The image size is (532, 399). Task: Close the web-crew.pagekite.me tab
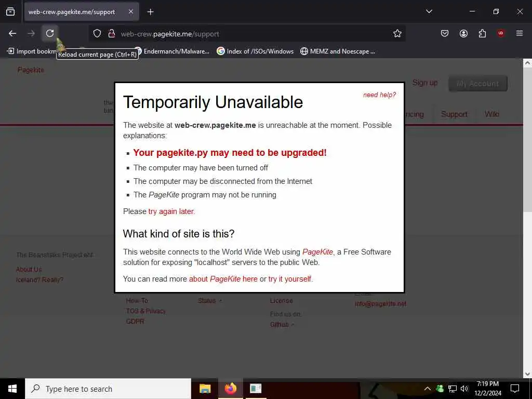[x=131, y=12]
